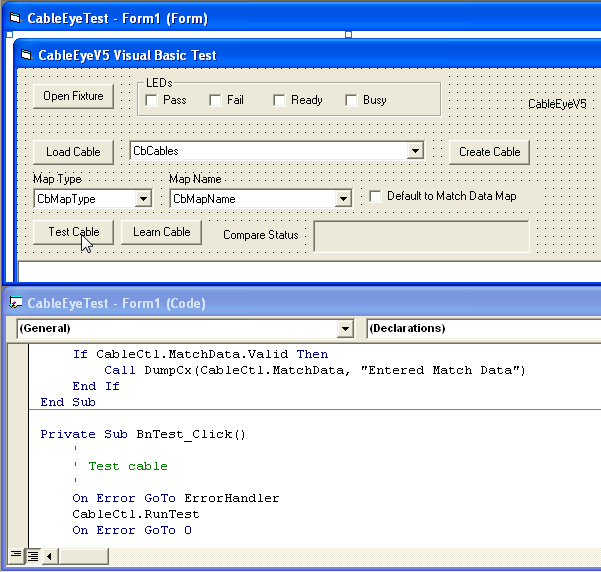Toggle the Ready LED checkbox
Viewport: 601px width, 572px height.
pos(279,100)
